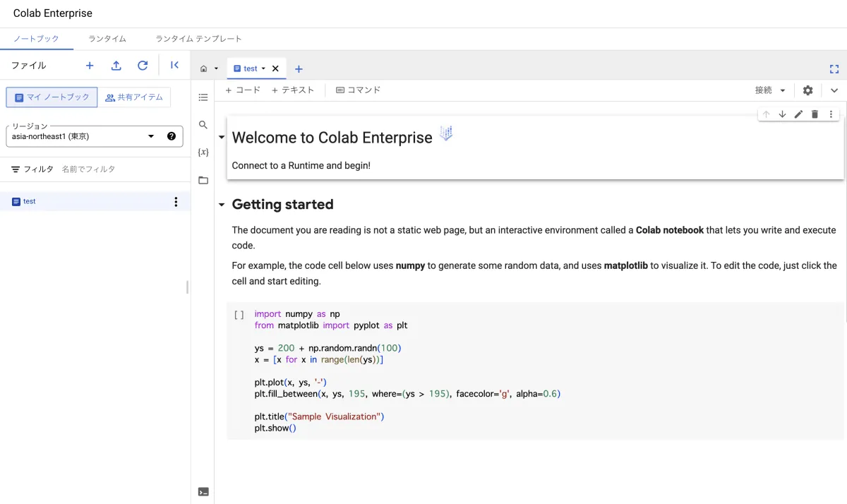Open the terminal icon at bottom left

point(203,492)
